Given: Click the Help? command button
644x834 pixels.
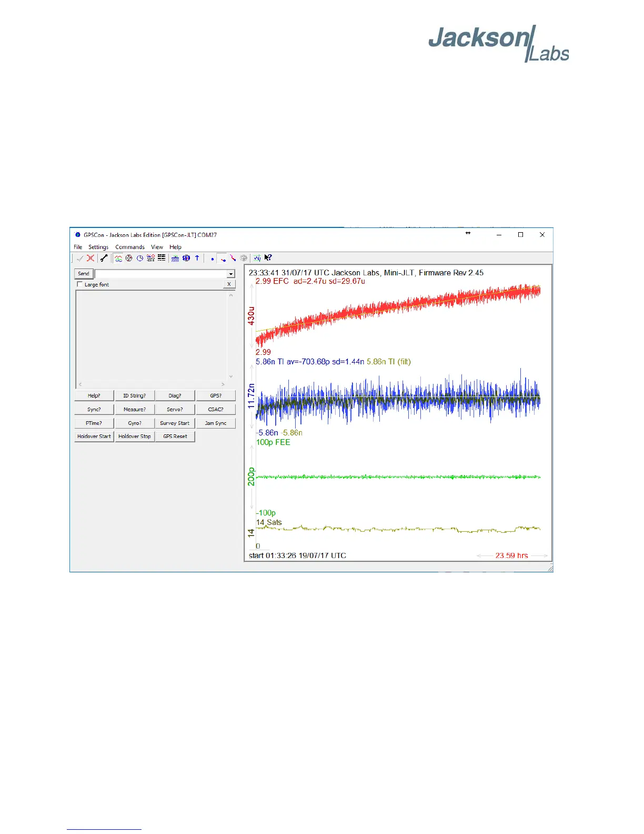Looking at the screenshot, I should point(94,396).
